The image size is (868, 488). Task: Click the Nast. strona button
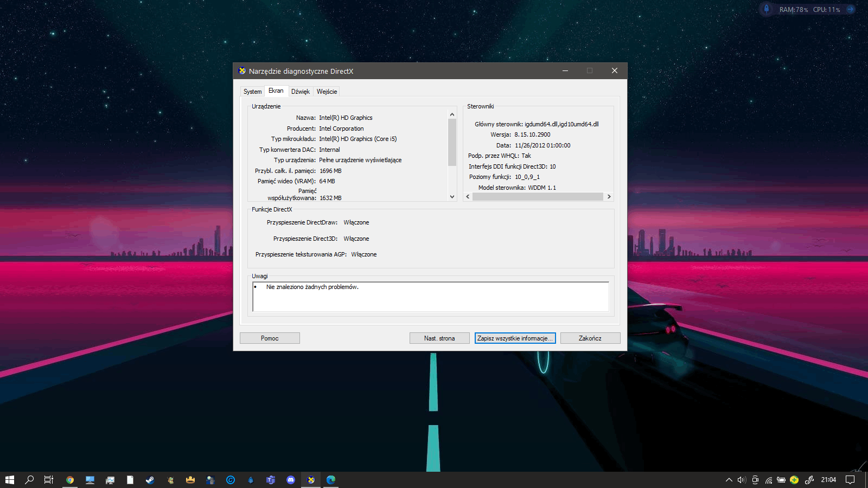(x=439, y=338)
